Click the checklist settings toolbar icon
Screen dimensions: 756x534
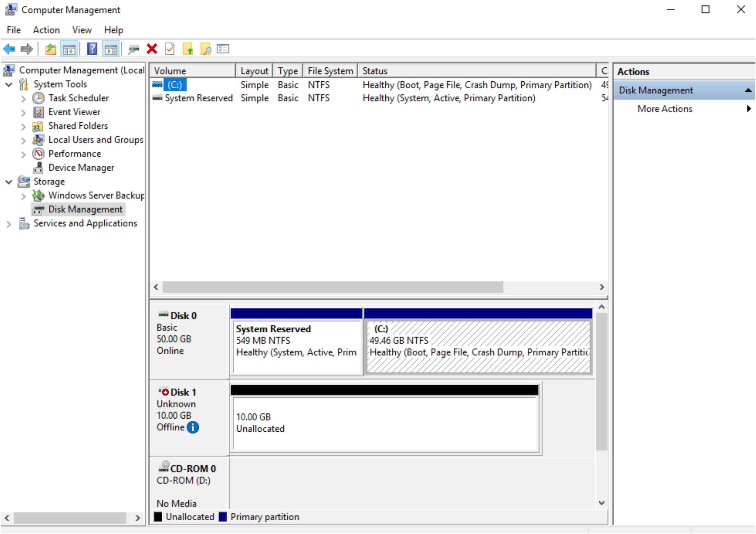point(223,49)
